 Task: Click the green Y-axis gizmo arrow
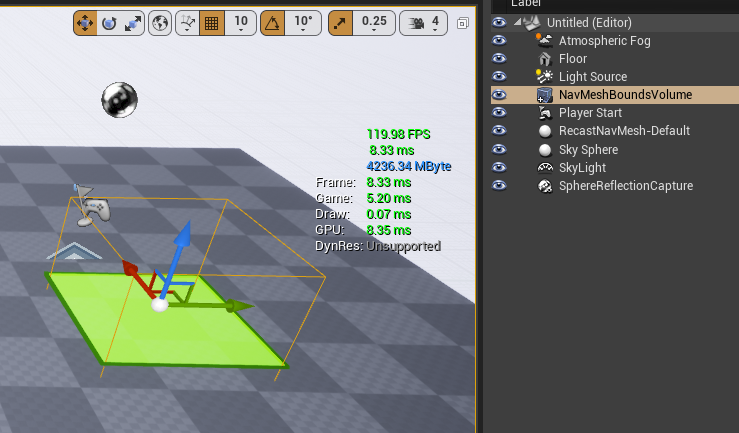[x=238, y=306]
